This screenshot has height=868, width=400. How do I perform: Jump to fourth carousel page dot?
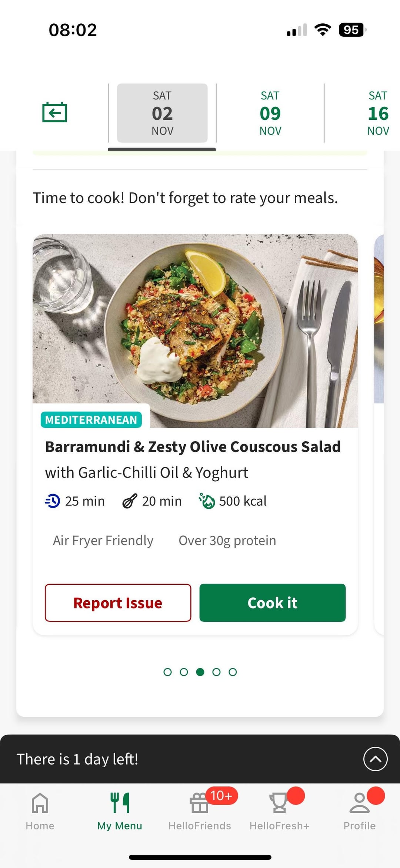pyautogui.click(x=216, y=672)
